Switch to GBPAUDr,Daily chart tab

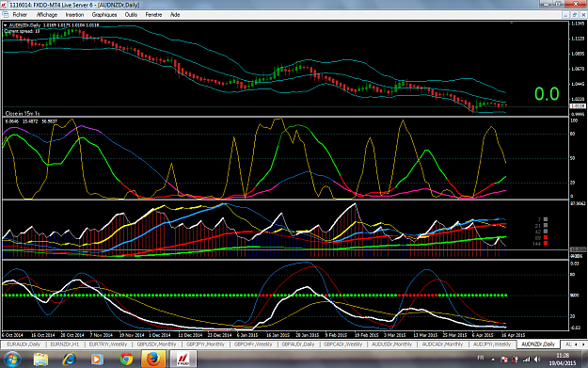pyautogui.click(x=298, y=344)
